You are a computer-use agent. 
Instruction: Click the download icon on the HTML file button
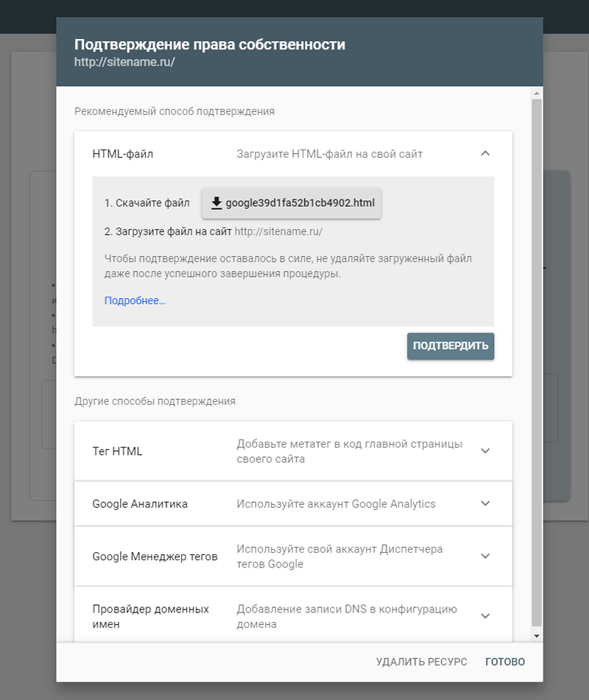click(x=217, y=202)
